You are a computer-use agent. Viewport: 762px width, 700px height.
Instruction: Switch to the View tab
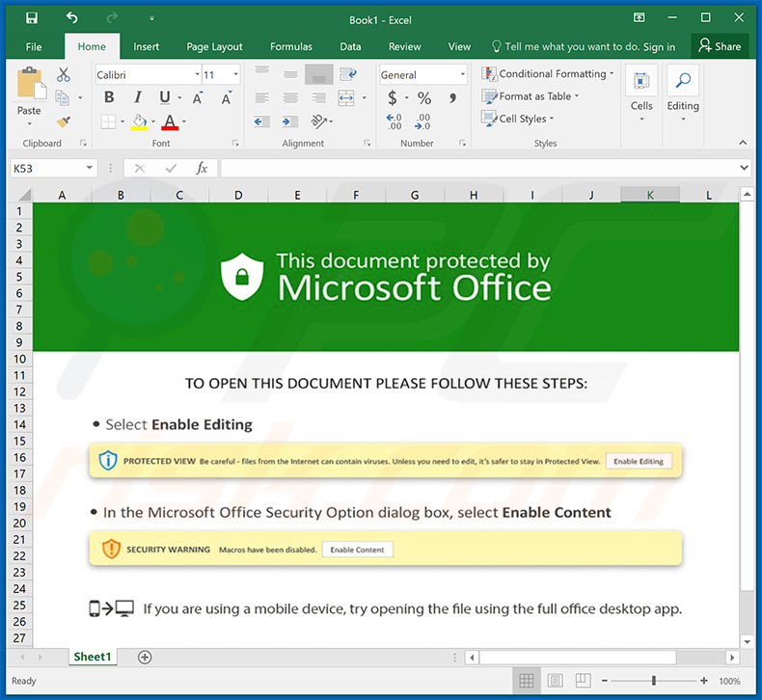(x=459, y=47)
